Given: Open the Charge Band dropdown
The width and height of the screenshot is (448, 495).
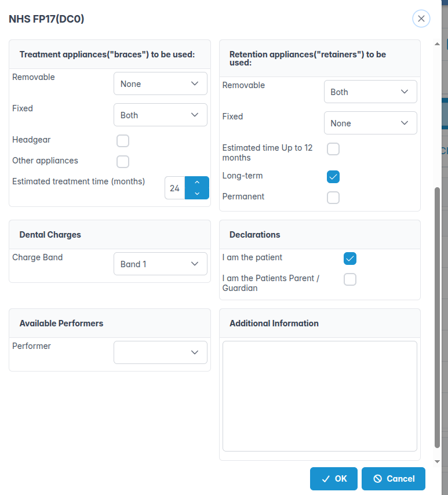Looking at the screenshot, I should click(161, 264).
